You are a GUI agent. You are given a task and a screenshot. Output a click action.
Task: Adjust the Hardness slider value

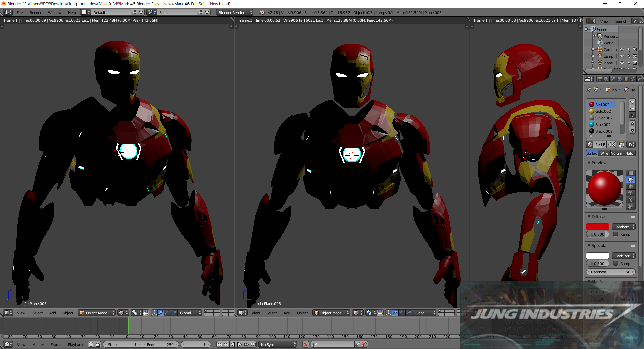click(610, 272)
